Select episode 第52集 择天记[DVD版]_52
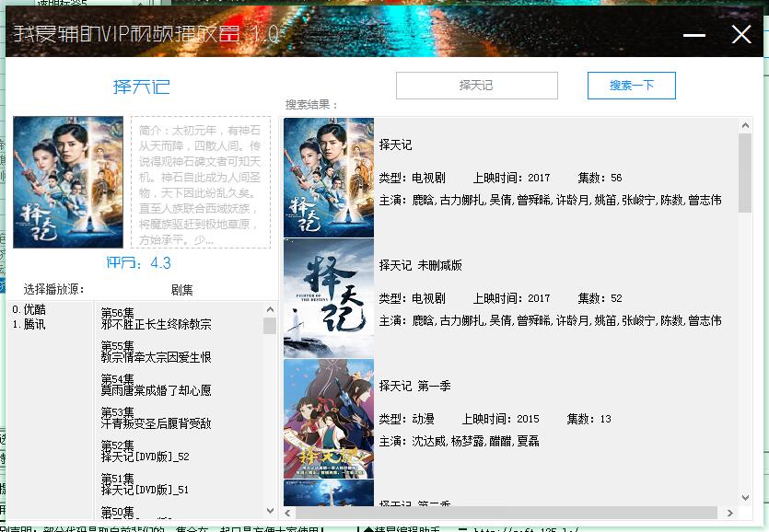The image size is (769, 532). tap(145, 451)
